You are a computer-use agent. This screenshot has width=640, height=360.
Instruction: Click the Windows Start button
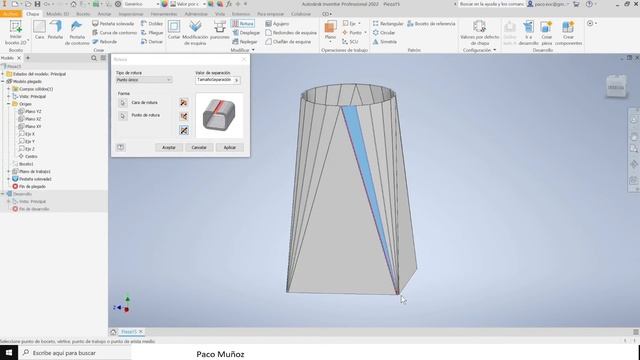coord(9,353)
